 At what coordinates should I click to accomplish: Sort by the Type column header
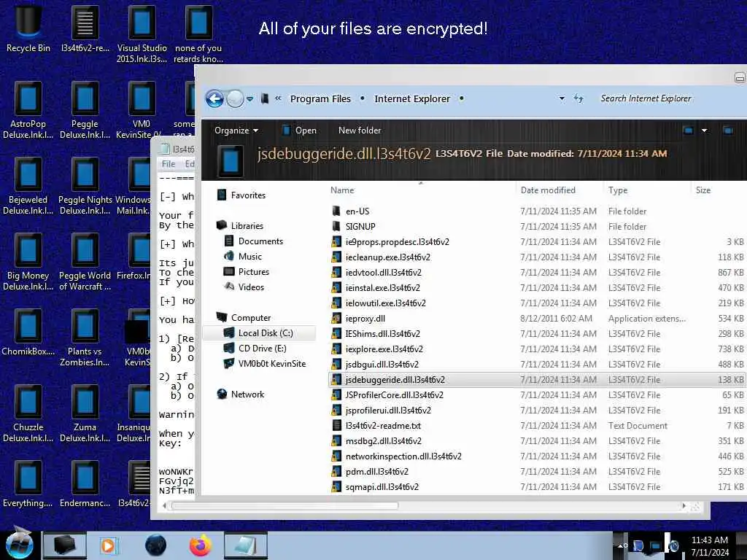(647, 190)
